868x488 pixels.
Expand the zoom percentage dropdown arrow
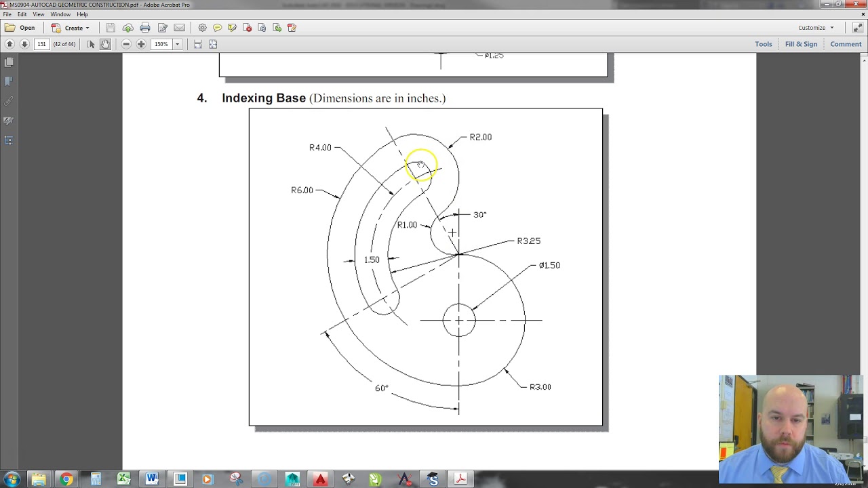[x=178, y=44]
